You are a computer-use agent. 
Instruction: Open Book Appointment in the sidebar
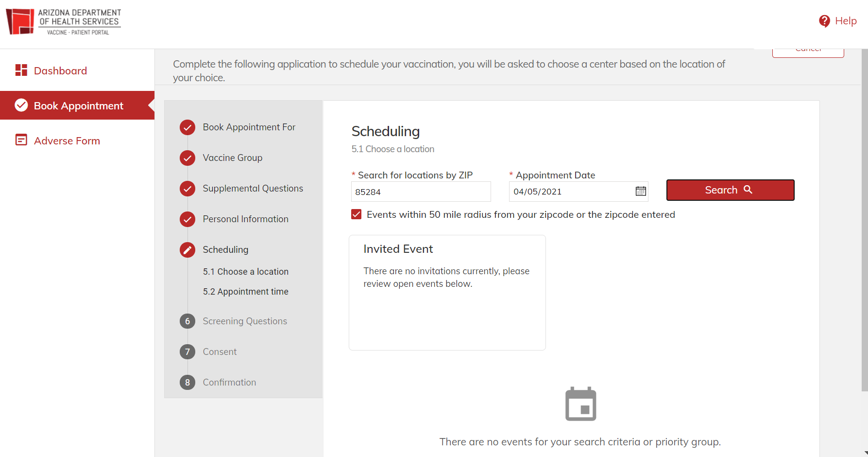point(78,105)
